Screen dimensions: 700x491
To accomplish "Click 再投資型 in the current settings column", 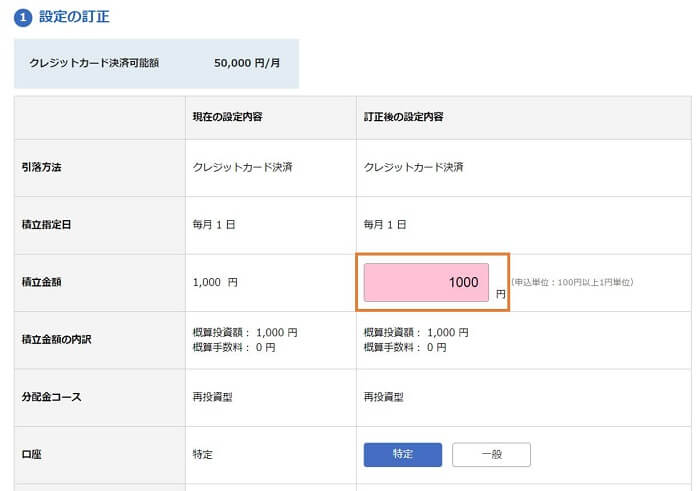I will coord(212,397).
